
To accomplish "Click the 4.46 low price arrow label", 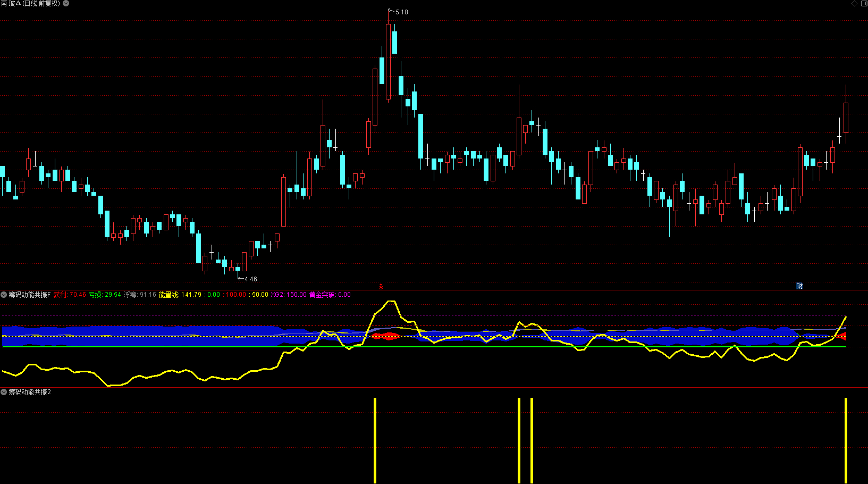I will pos(249,279).
